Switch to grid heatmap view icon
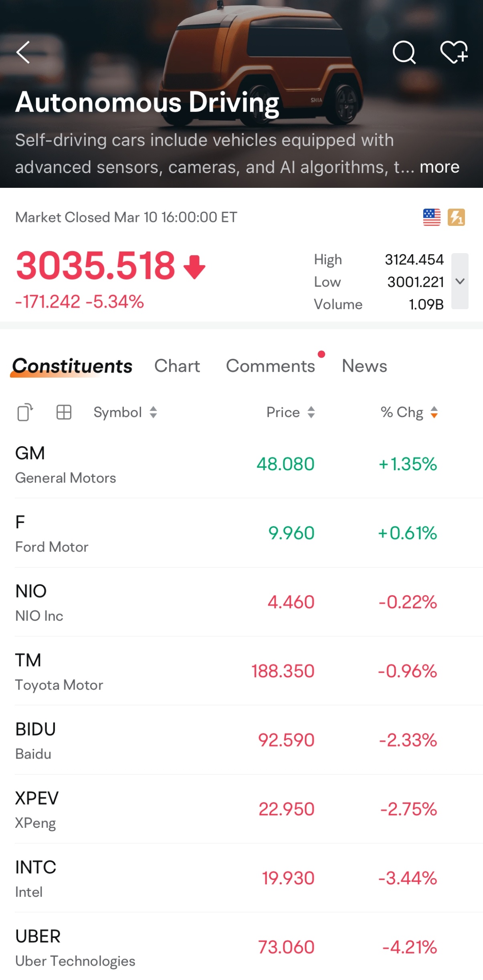Image resolution: width=483 pixels, height=980 pixels. tap(64, 412)
